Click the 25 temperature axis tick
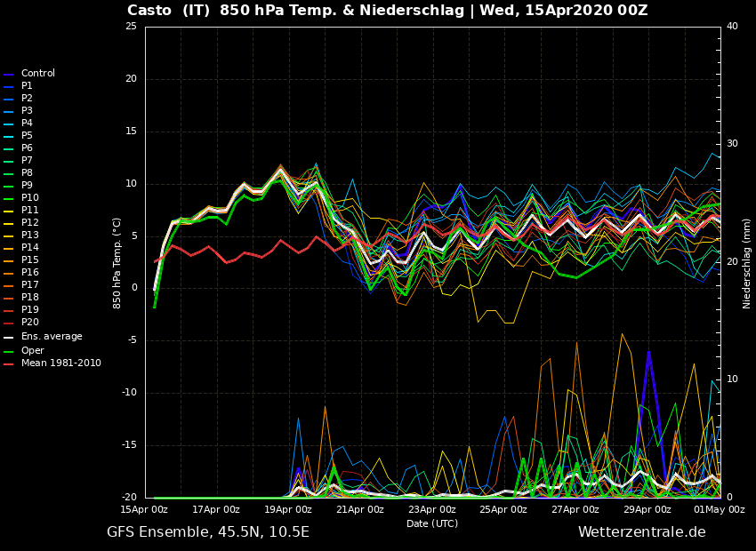This screenshot has height=551, width=756. (x=131, y=27)
